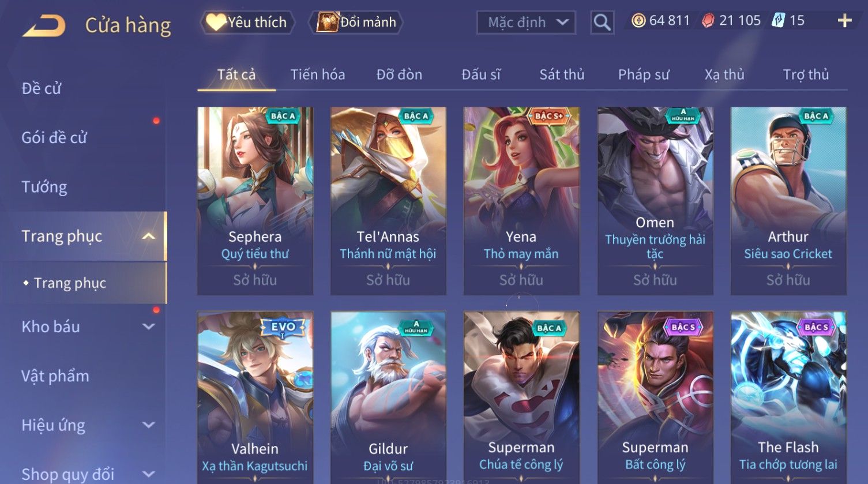868x484 pixels.
Task: Click the plus icon to add currency
Action: click(845, 21)
